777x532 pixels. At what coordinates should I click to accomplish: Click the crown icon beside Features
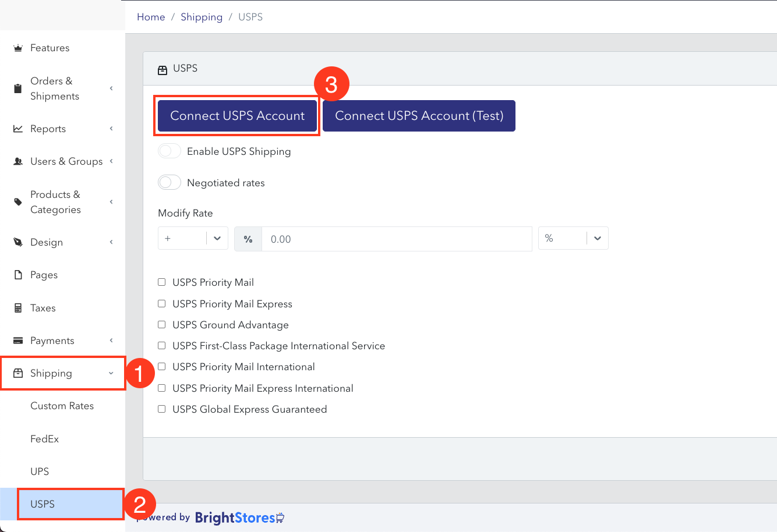(x=18, y=48)
